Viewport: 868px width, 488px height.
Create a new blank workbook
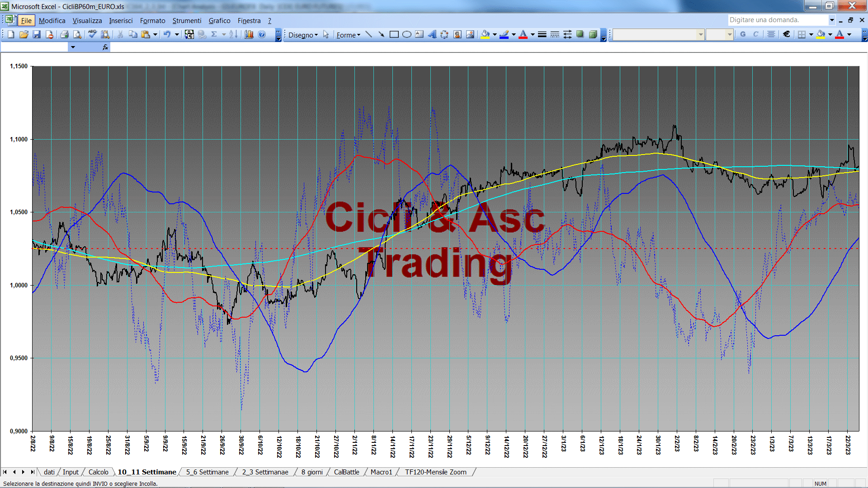pos(11,35)
